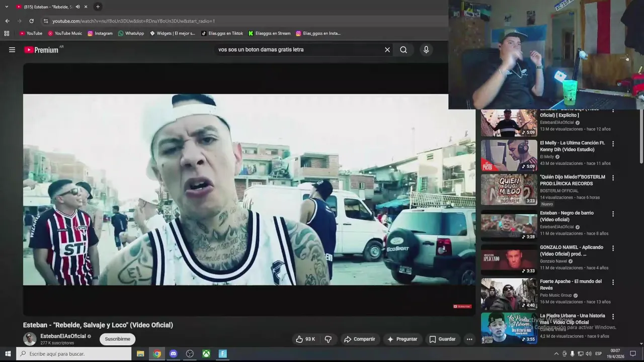Focus the YouTube search field

(299, 50)
